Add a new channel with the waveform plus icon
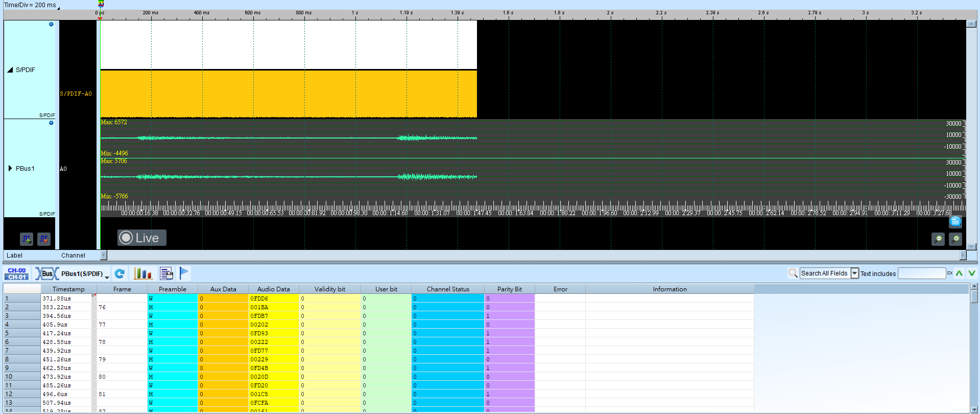Screen dimensions: 980x414 click(x=27, y=239)
